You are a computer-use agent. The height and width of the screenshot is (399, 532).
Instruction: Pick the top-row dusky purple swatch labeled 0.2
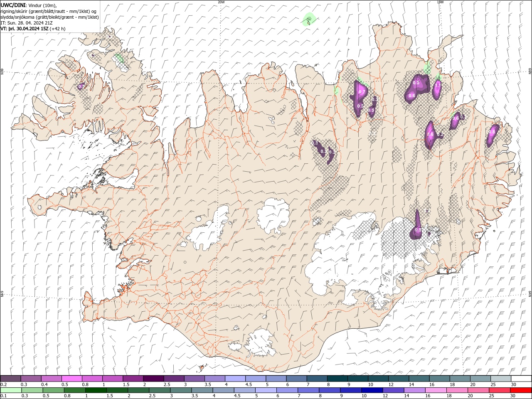pos(10,379)
